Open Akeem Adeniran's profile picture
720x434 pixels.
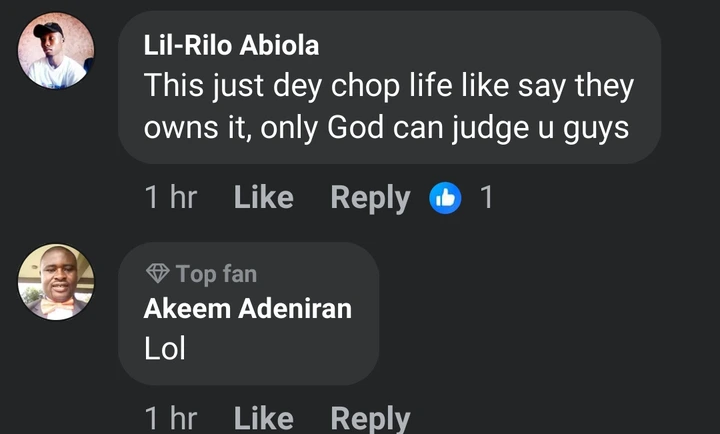56,282
